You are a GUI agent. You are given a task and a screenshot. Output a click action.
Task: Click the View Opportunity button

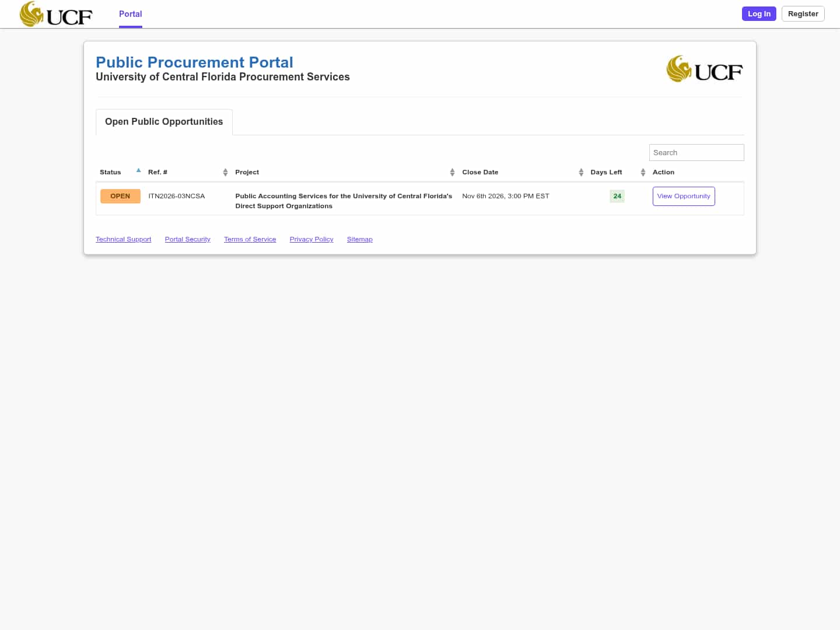coord(684,196)
